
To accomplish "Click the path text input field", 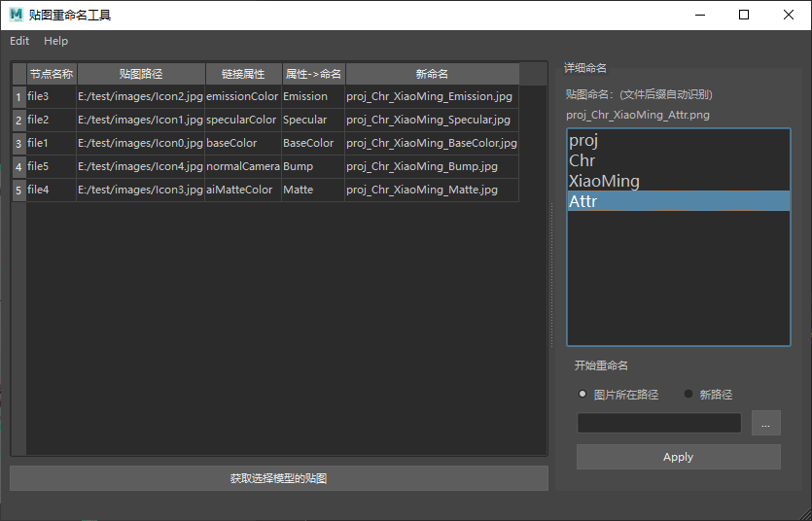I will point(658,423).
